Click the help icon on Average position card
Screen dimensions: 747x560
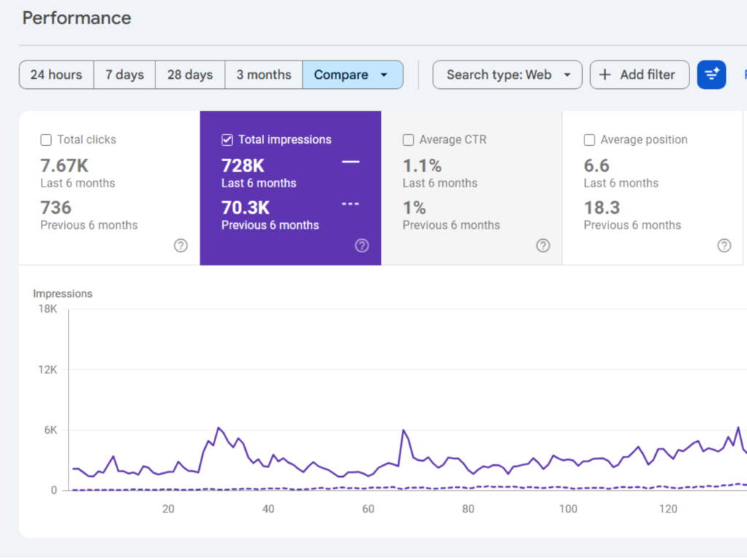724,246
